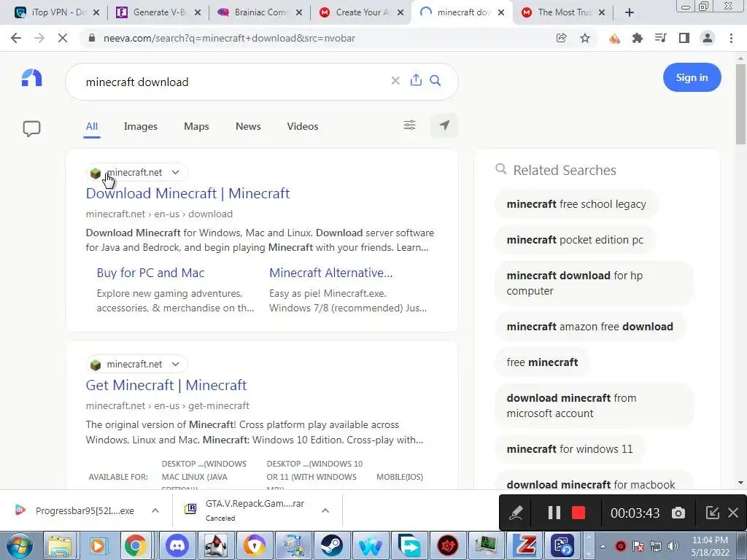747x560 pixels.
Task: Toggle the browser side panel
Action: (684, 38)
